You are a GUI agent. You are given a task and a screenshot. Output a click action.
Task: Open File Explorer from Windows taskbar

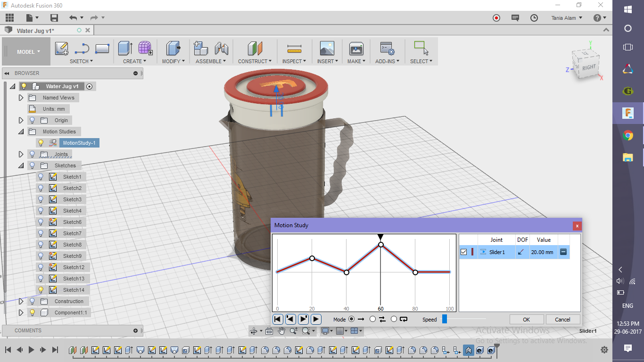628,157
